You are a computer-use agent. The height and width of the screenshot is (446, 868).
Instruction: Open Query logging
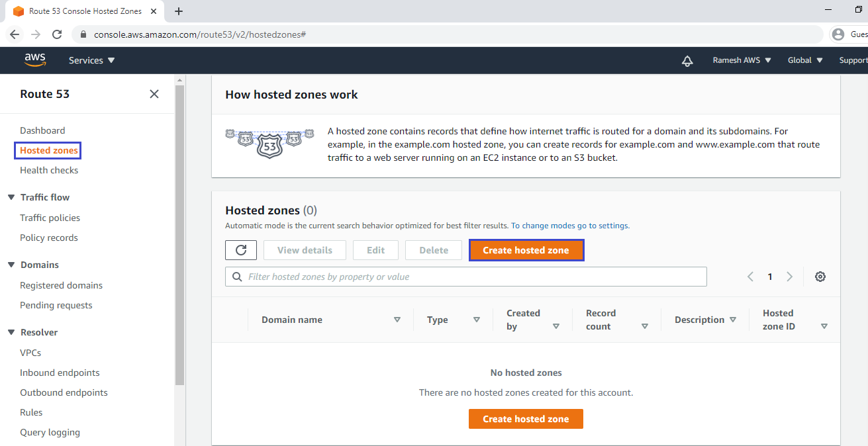(50, 432)
